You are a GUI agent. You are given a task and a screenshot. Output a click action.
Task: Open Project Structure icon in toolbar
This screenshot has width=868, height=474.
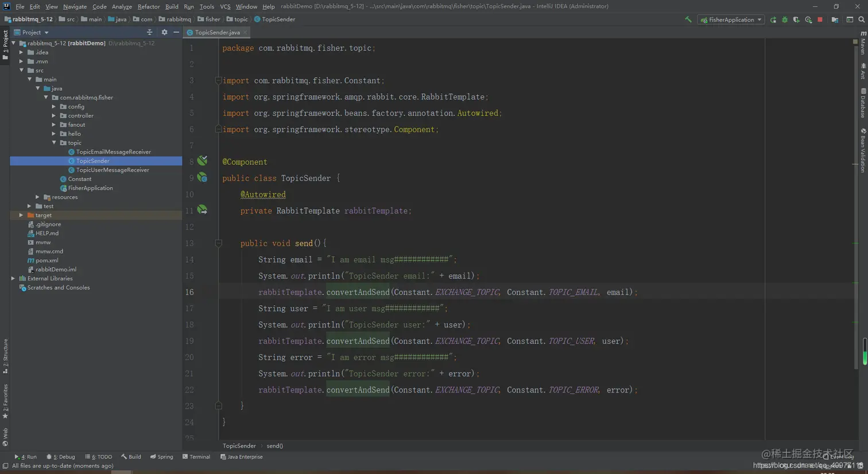tap(835, 20)
